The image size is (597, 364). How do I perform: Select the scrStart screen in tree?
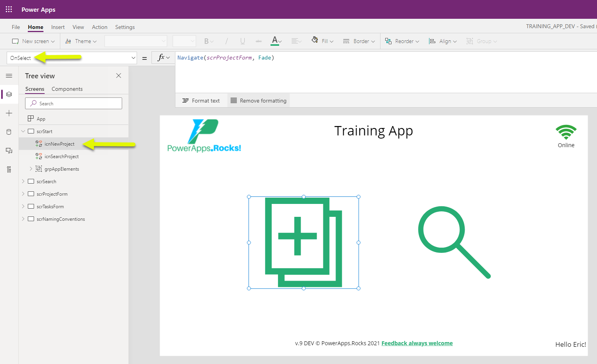pyautogui.click(x=44, y=132)
